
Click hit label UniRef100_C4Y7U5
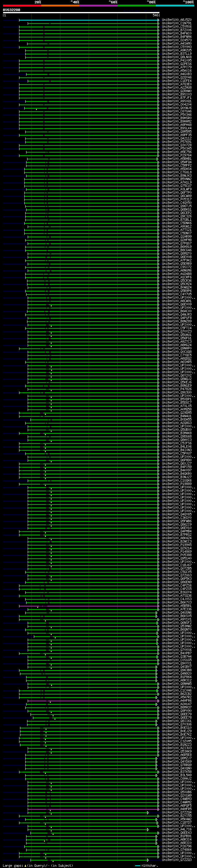(x=177, y=294)
